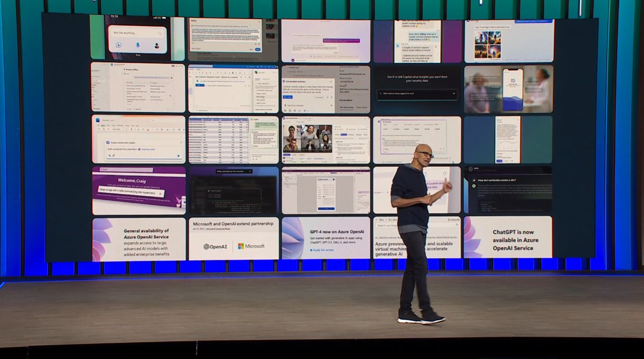Click the OpenAI logo on partnership card
This screenshot has width=644, height=359.
215,246
